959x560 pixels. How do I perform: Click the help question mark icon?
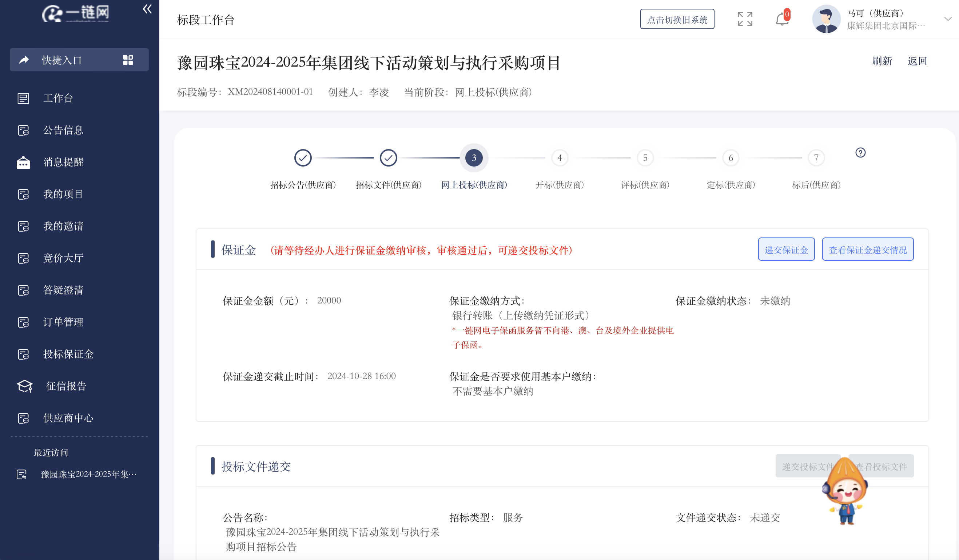(x=860, y=153)
